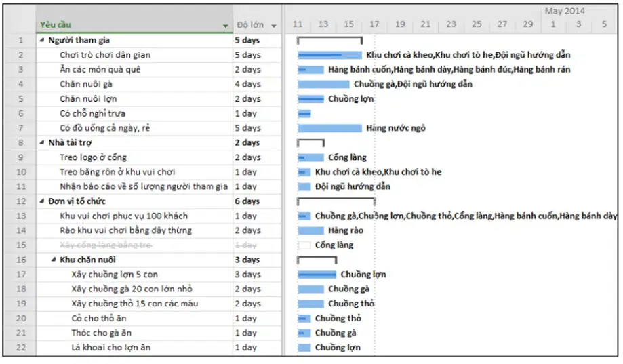Select the Yêu cầu column header
Screen dimensions: 623x364
(134, 19)
